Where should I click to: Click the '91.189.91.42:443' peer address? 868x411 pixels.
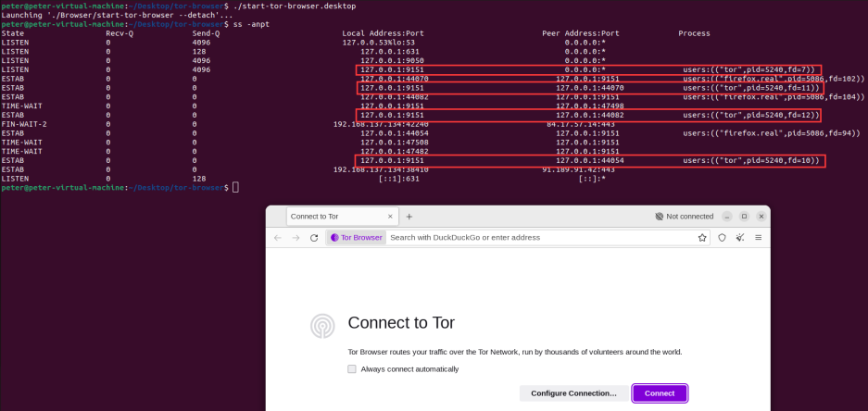(x=578, y=169)
